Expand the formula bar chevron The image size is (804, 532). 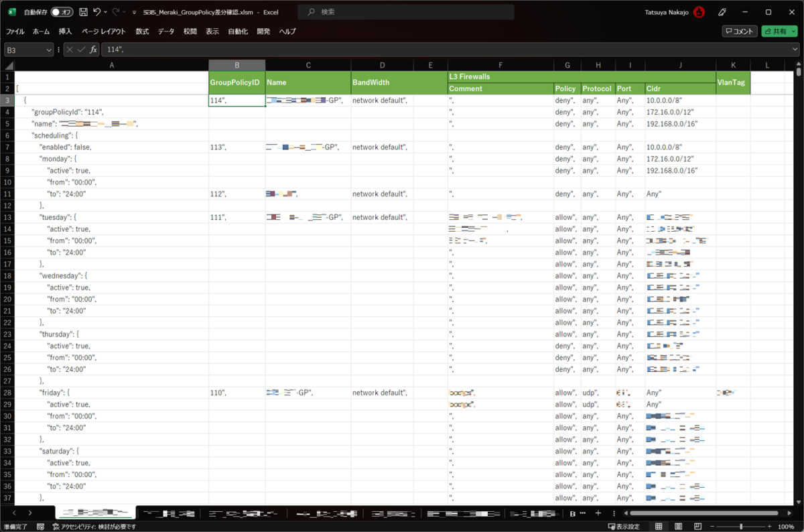pyautogui.click(x=795, y=50)
